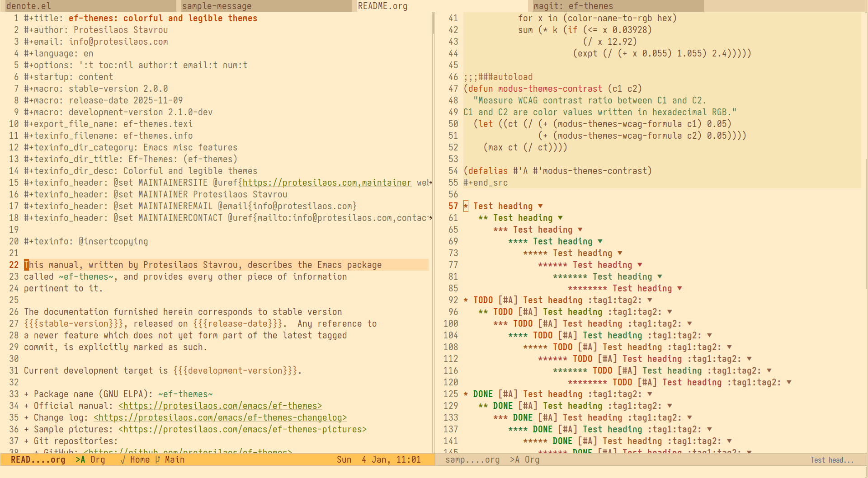Open the Official manual ef-themes link
Viewport: 868px width, 478px height.
click(220, 406)
